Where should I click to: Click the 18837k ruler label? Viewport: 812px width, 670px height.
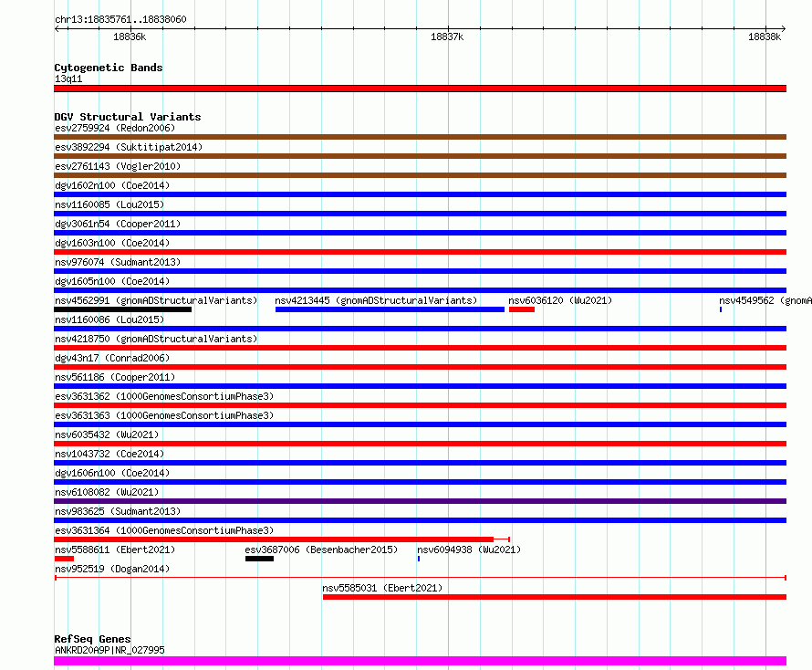point(447,37)
